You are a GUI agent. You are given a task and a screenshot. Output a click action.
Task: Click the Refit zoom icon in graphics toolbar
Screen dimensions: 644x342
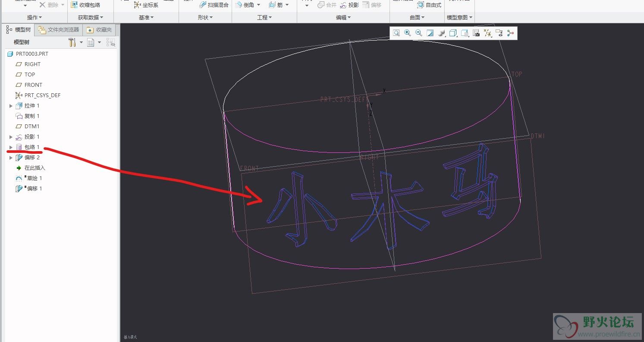[396, 33]
